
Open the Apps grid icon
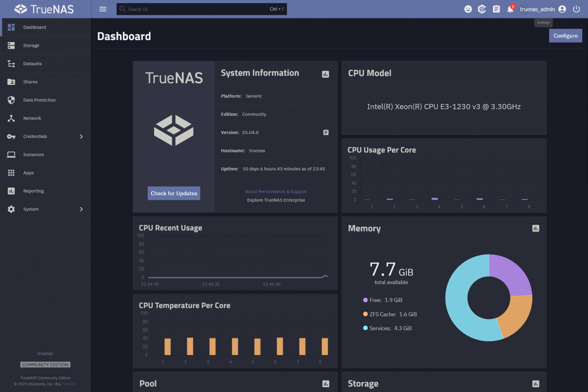point(11,173)
